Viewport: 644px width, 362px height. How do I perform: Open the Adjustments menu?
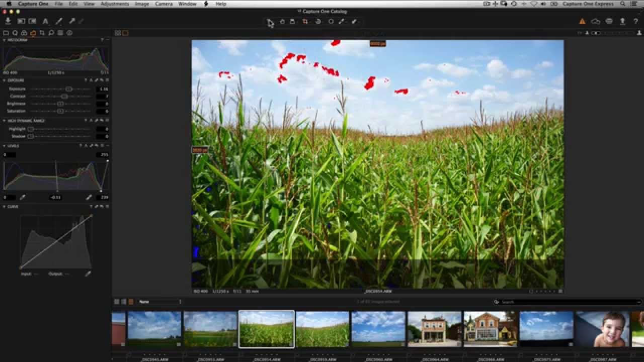(x=115, y=4)
